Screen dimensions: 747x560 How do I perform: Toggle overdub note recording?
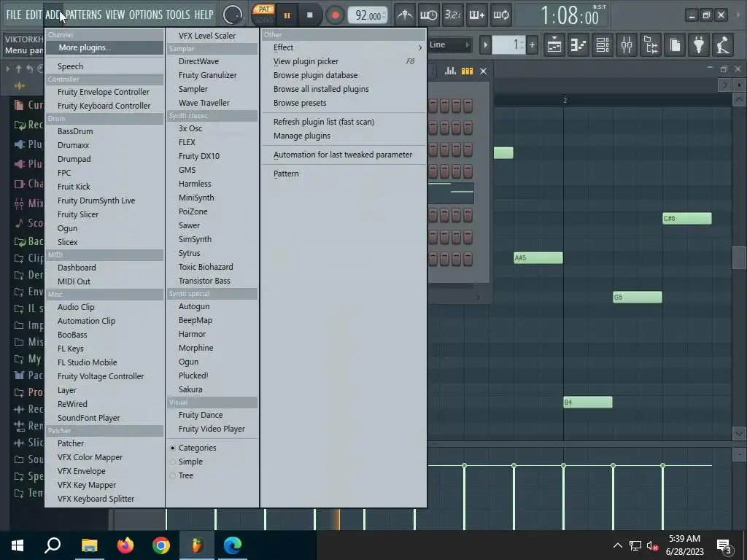click(x=476, y=15)
